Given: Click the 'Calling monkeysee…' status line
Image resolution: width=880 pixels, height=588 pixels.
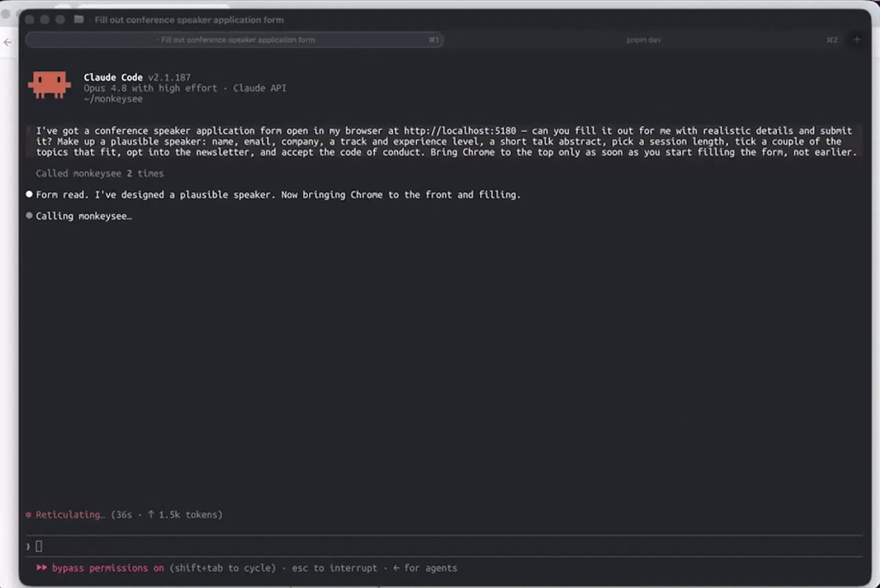Looking at the screenshot, I should [84, 216].
